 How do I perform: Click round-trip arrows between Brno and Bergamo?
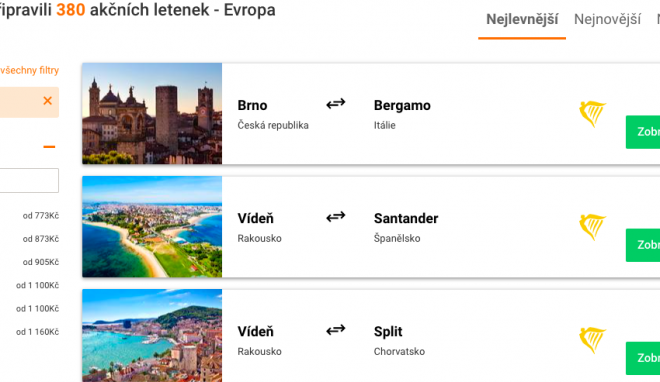pyautogui.click(x=335, y=103)
